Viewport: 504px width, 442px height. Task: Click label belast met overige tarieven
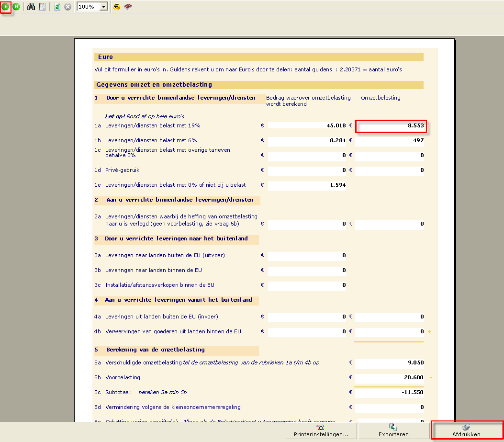click(168, 152)
